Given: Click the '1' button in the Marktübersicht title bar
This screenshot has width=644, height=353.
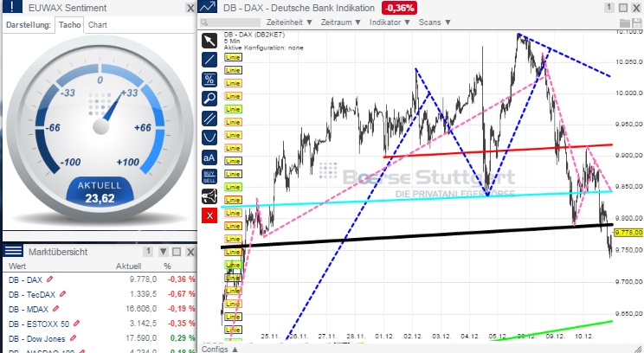Looking at the screenshot, I should (x=148, y=252).
